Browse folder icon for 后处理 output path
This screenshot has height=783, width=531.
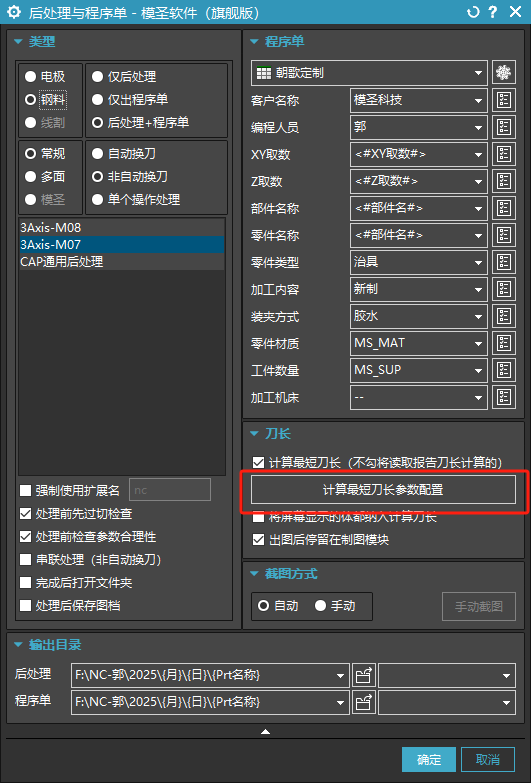coord(364,676)
